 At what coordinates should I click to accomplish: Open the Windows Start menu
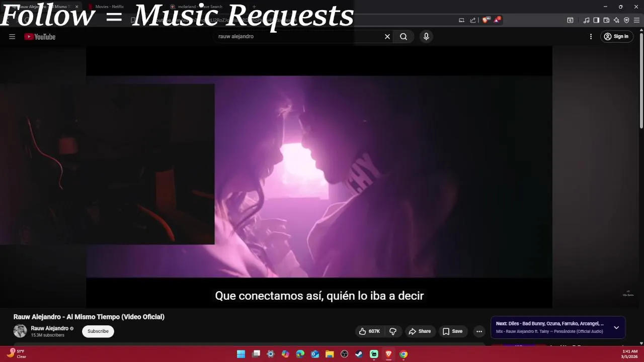pyautogui.click(x=241, y=354)
